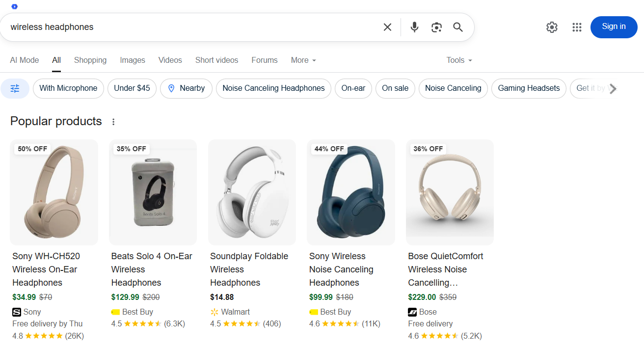Enable the With Microphone filter
The height and width of the screenshot is (348, 644).
[x=68, y=88]
